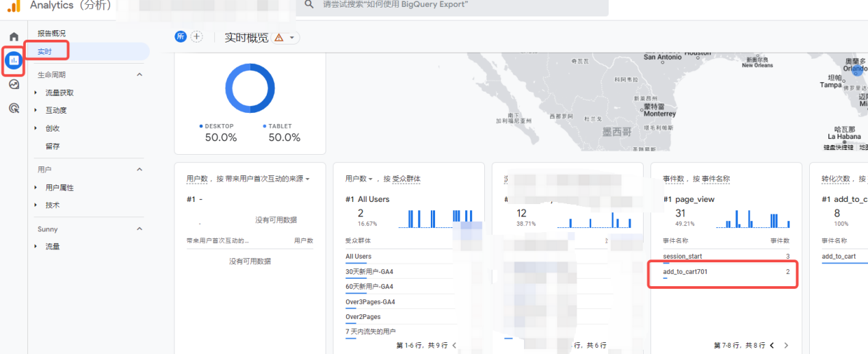The height and width of the screenshot is (354, 868).
Task: Click the 受众群体 dimension label
Action: pyautogui.click(x=406, y=179)
